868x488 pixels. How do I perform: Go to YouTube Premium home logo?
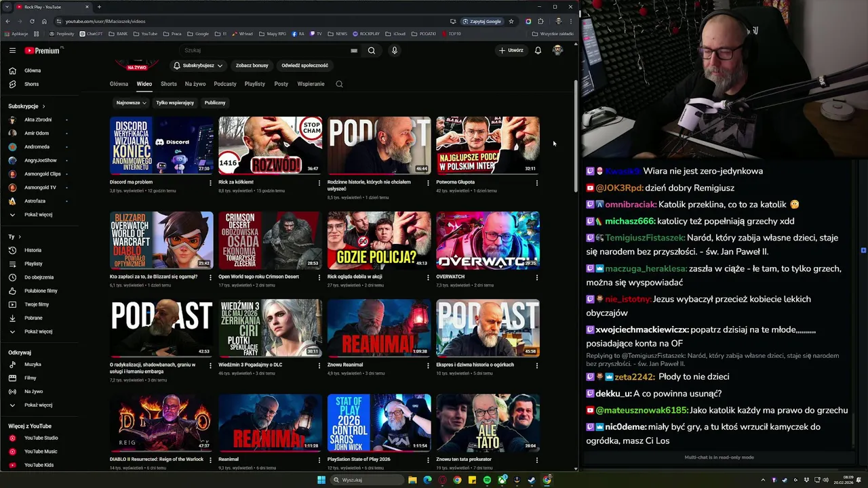[x=42, y=50]
